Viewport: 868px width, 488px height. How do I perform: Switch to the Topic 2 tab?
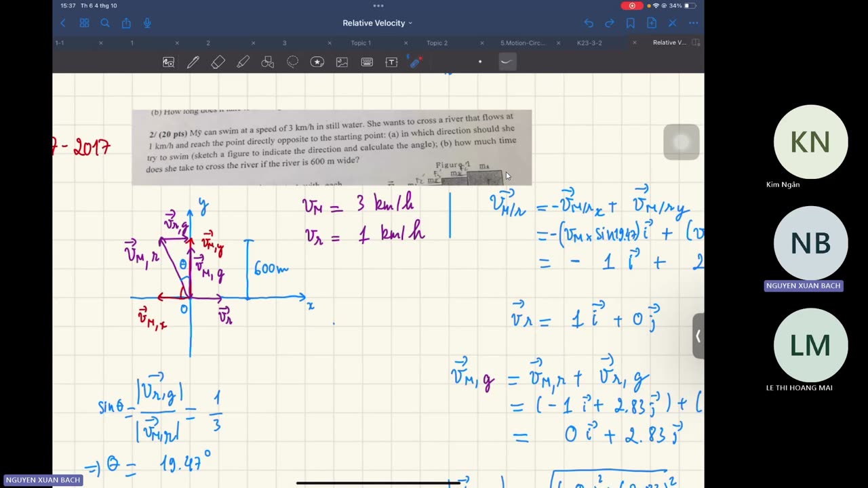[437, 43]
